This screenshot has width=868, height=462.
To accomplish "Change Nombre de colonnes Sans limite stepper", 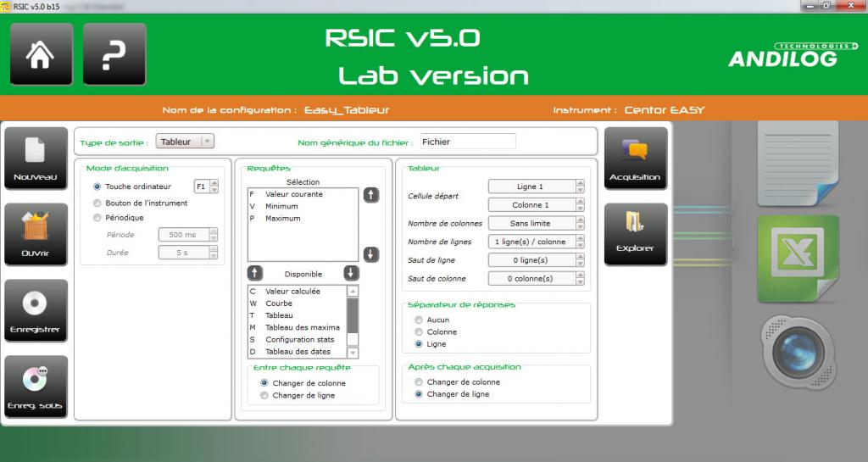I will (580, 223).
